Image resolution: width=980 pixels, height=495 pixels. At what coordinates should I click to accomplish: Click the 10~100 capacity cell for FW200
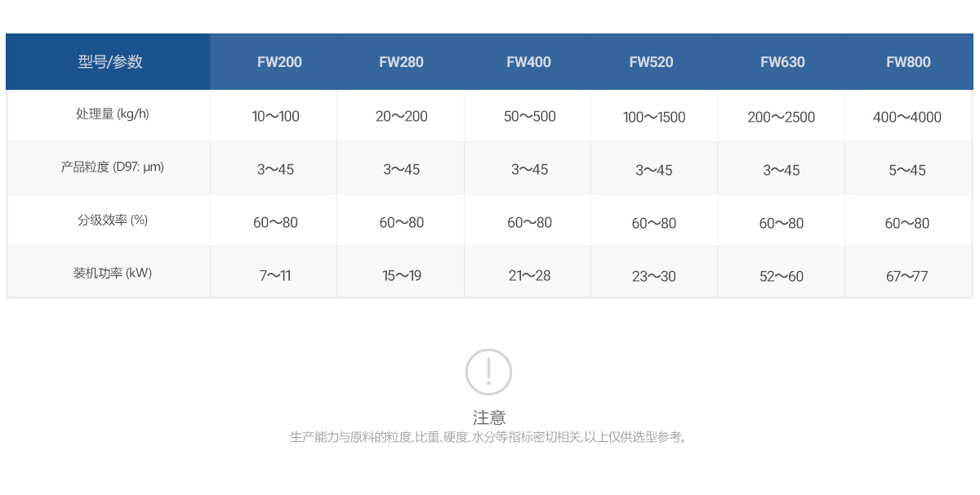[x=276, y=117]
